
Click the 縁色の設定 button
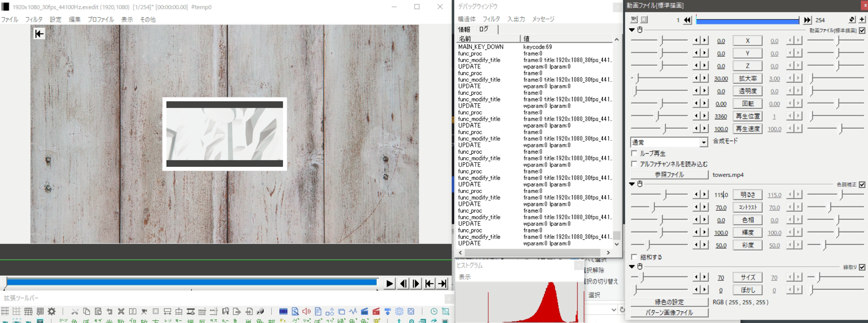click(x=669, y=302)
